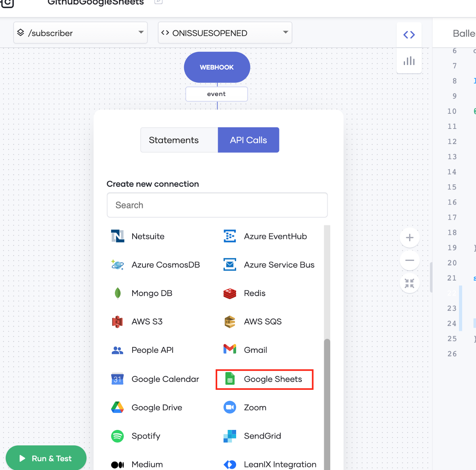Pick the Google Calendar icon
The image size is (476, 470).
click(x=117, y=379)
